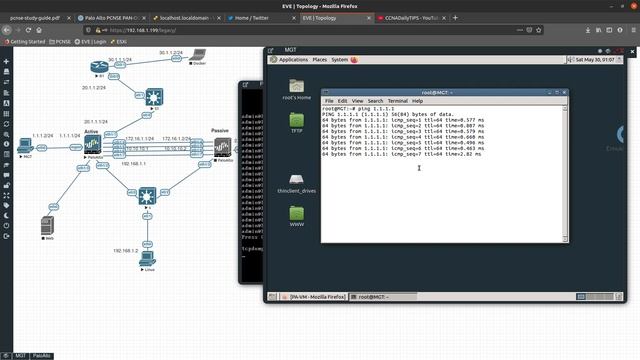The image size is (640, 360).
Task: Open the WWW desktop folder
Action: (x=297, y=216)
